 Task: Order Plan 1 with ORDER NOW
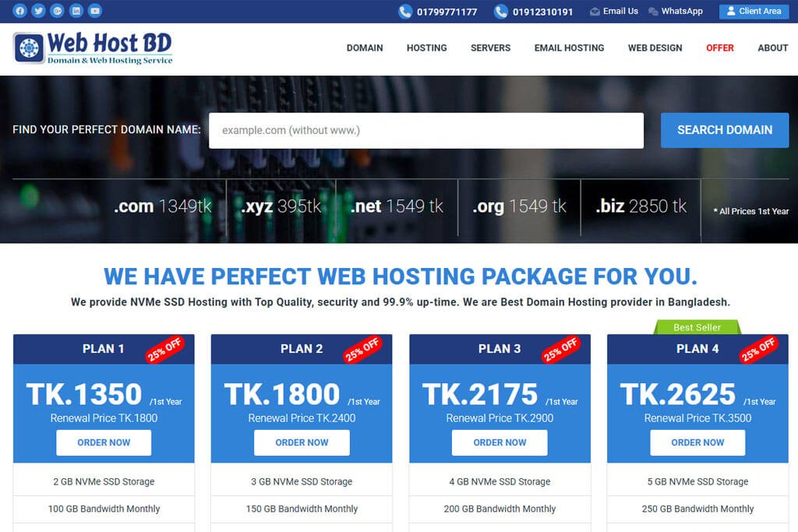tap(104, 442)
